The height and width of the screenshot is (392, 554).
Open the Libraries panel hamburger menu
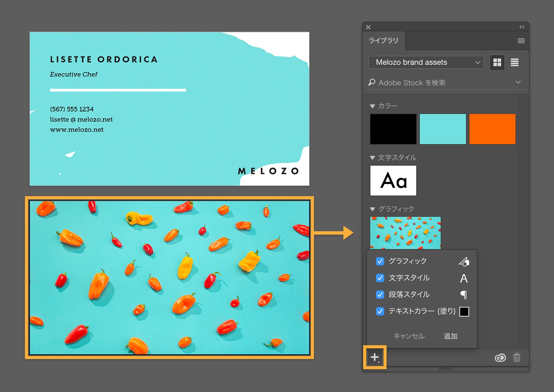tap(521, 41)
